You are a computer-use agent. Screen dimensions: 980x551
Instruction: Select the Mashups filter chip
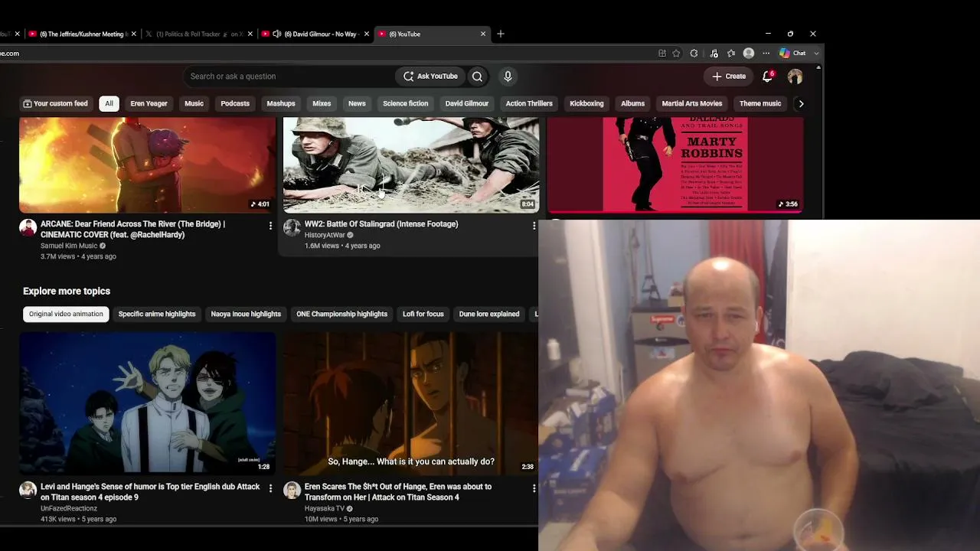281,103
